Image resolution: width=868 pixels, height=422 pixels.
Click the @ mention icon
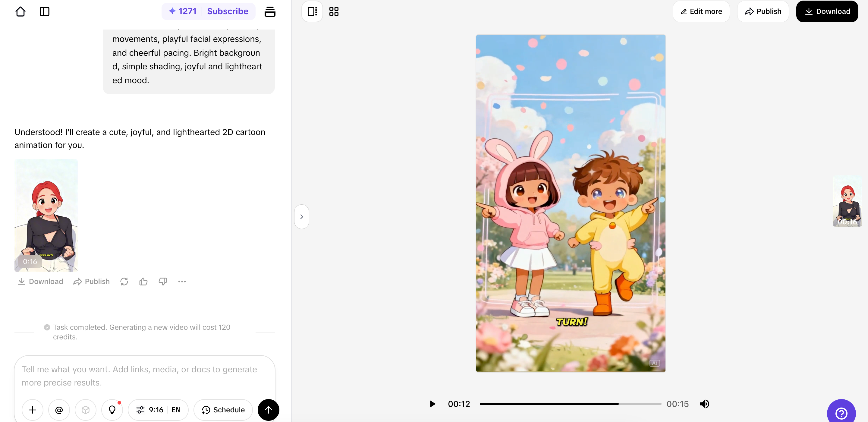59,410
